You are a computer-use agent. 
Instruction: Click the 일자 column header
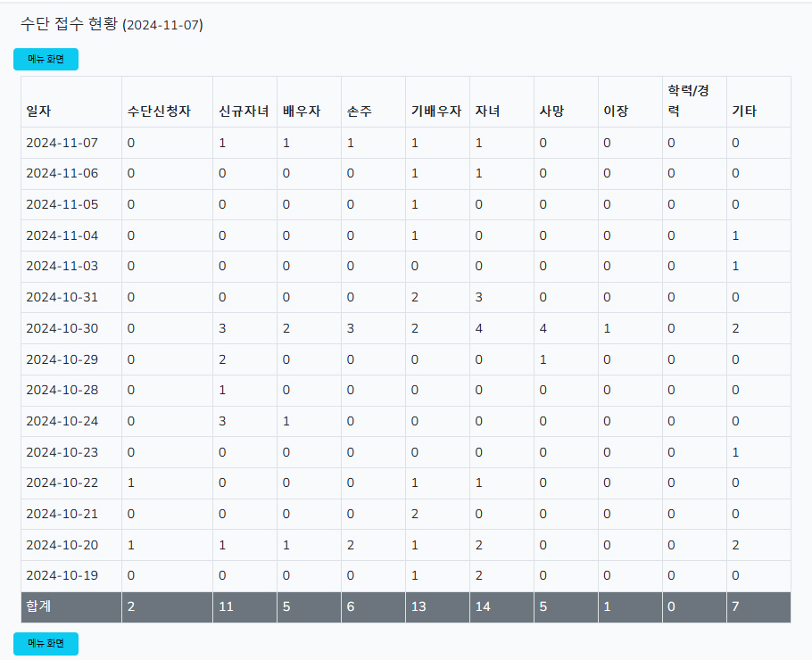click(38, 111)
